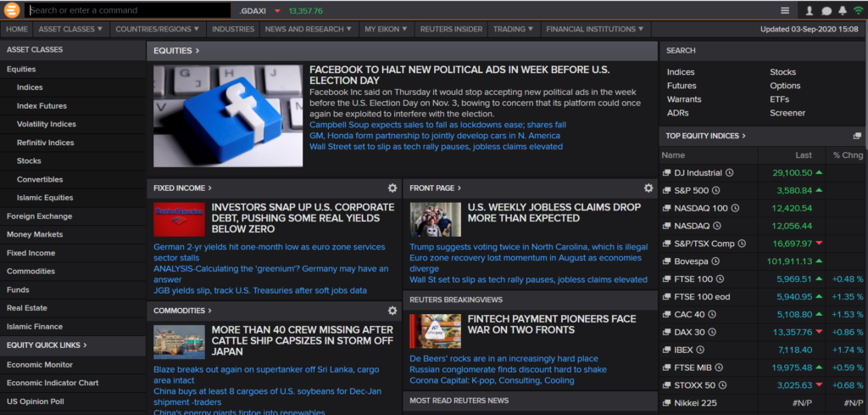This screenshot has height=415, width=868.
Task: Open the FINANCIAL INSTITUTIONS dropdown
Action: [x=595, y=29]
